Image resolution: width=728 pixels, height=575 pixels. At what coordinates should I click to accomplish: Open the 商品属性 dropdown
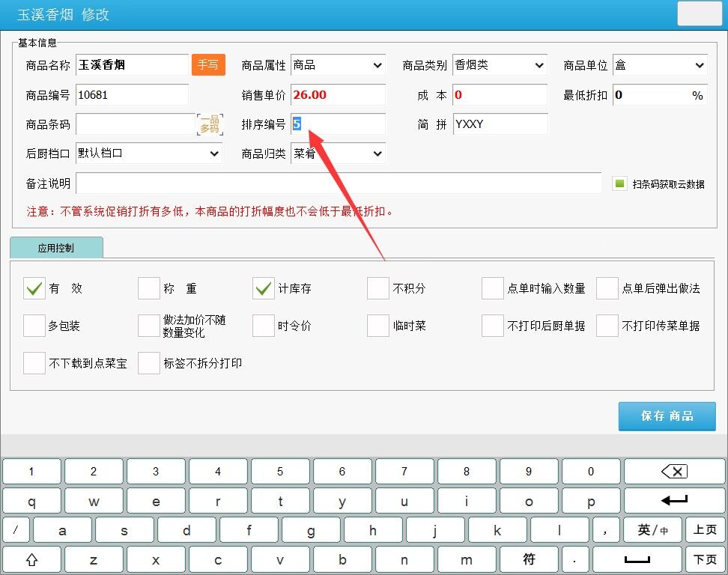(x=338, y=66)
